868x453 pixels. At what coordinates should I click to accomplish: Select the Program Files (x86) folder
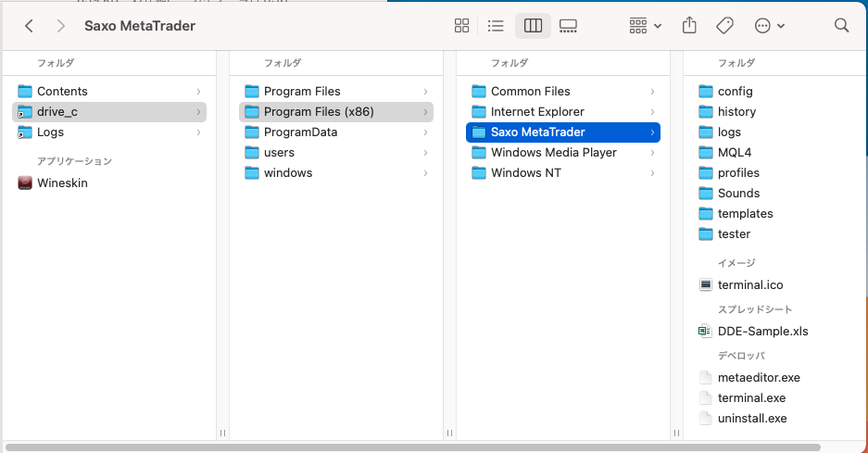(x=336, y=112)
